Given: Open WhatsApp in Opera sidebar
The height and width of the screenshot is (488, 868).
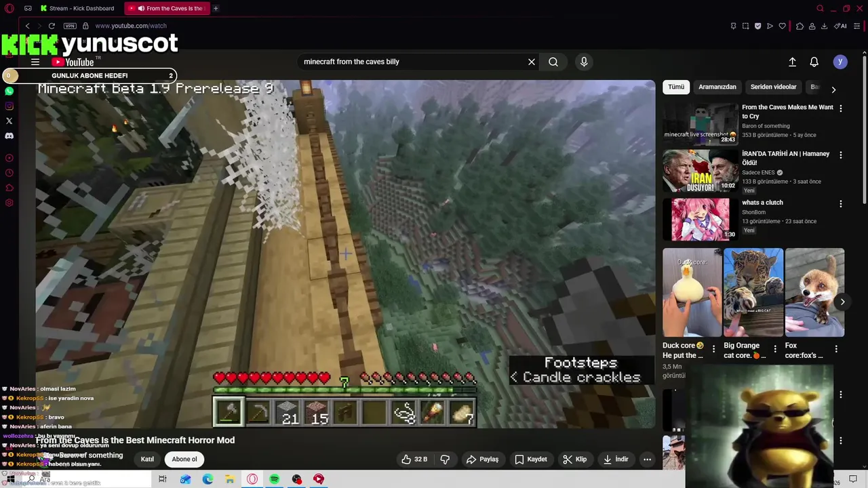Looking at the screenshot, I should tap(9, 91).
